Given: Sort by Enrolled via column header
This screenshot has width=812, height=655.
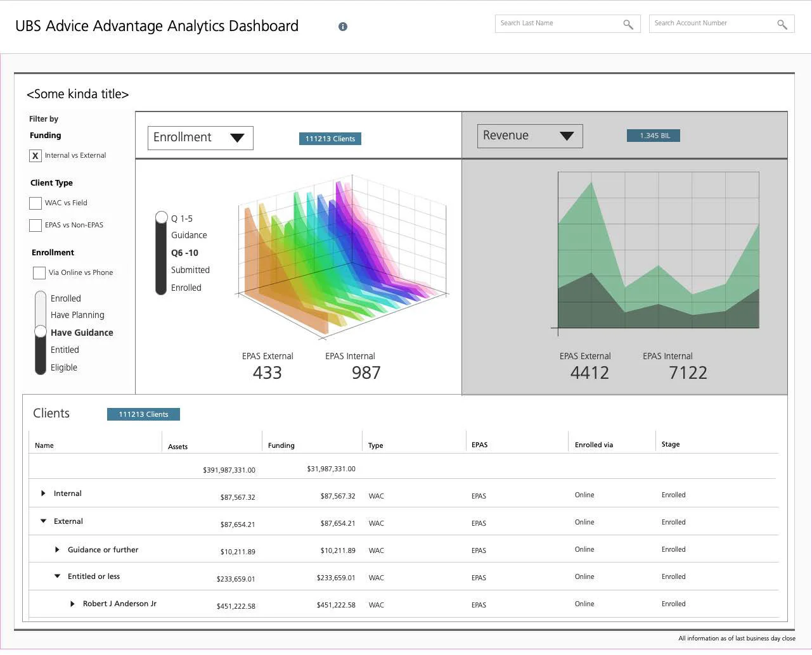Looking at the screenshot, I should [594, 445].
